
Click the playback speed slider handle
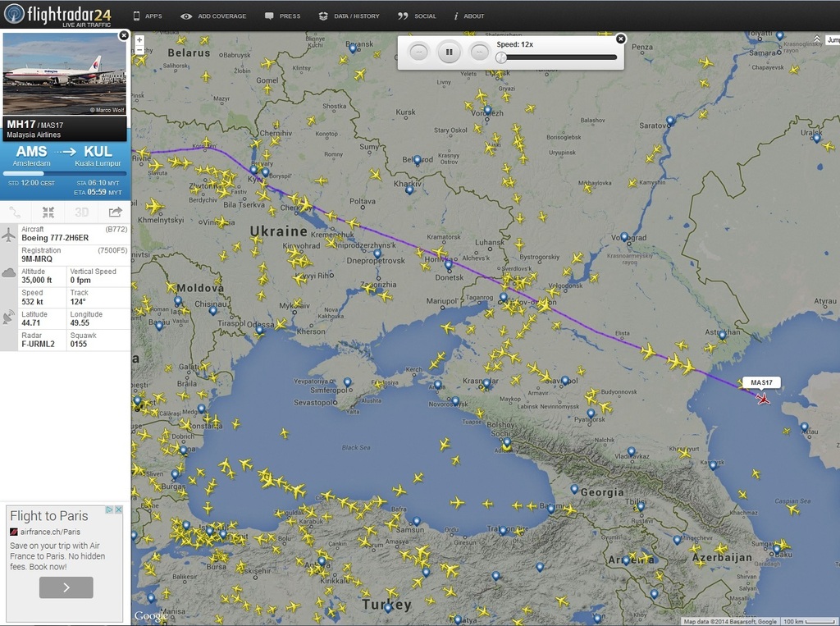tap(501, 57)
